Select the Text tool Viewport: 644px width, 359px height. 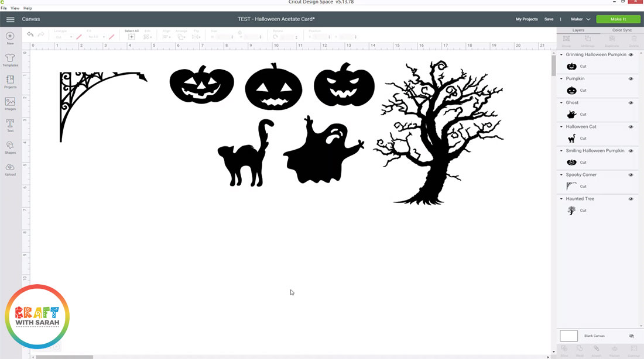click(10, 125)
